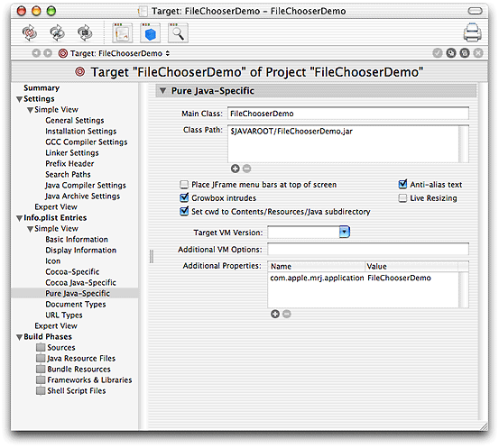The image size is (499, 448).
Task: Click the gray X icon in navigation bar
Action: [478, 53]
